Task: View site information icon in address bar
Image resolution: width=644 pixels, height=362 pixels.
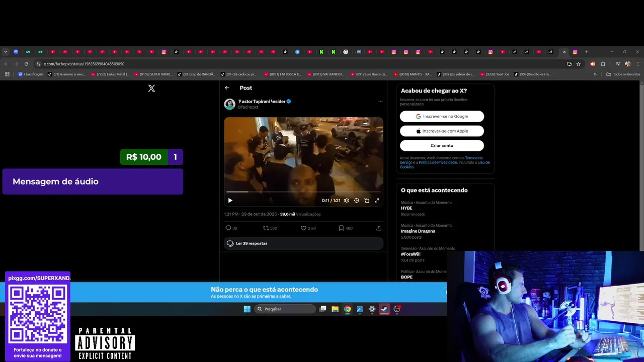Action: pyautogui.click(x=38, y=64)
